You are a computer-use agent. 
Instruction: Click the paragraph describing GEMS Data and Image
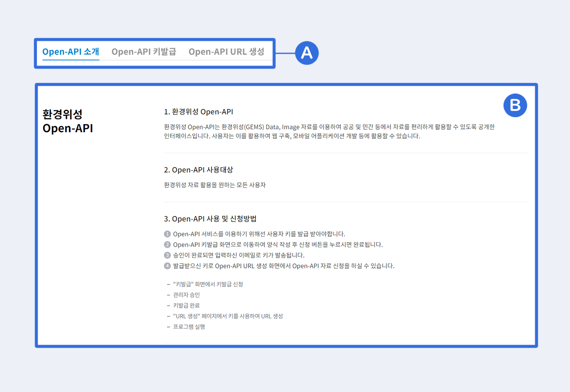(x=329, y=131)
